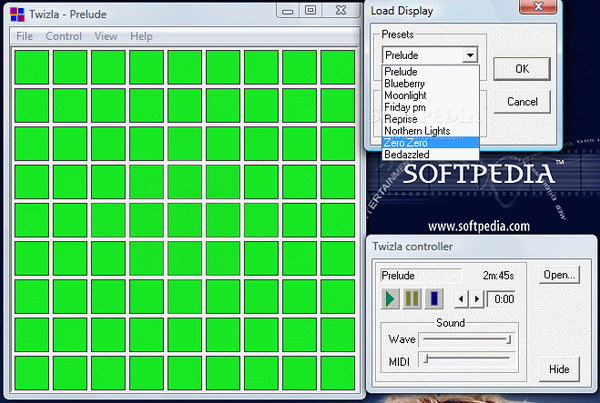
Task: Confirm Load Display with OK
Action: click(x=522, y=69)
